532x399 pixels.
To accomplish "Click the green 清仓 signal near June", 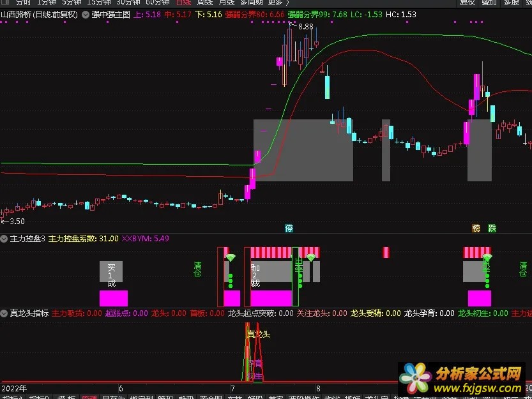I will click(197, 269).
